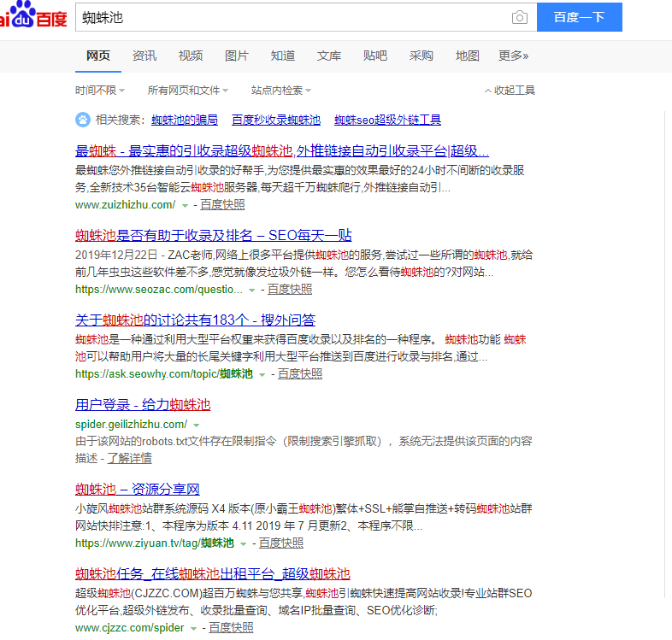This screenshot has height=640, width=672.
Task: Open result 蜘蛛池是否有助于收录及排名
Action: point(214,235)
